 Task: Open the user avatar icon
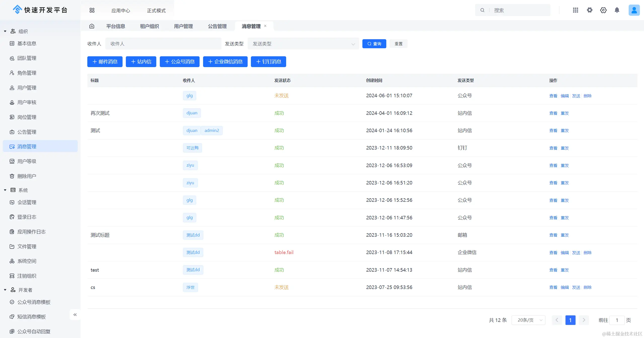pos(634,10)
